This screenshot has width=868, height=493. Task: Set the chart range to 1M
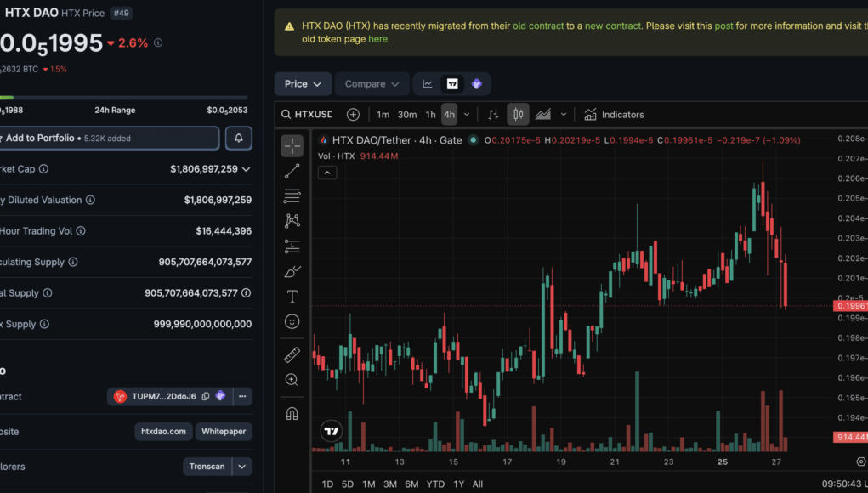click(x=369, y=484)
